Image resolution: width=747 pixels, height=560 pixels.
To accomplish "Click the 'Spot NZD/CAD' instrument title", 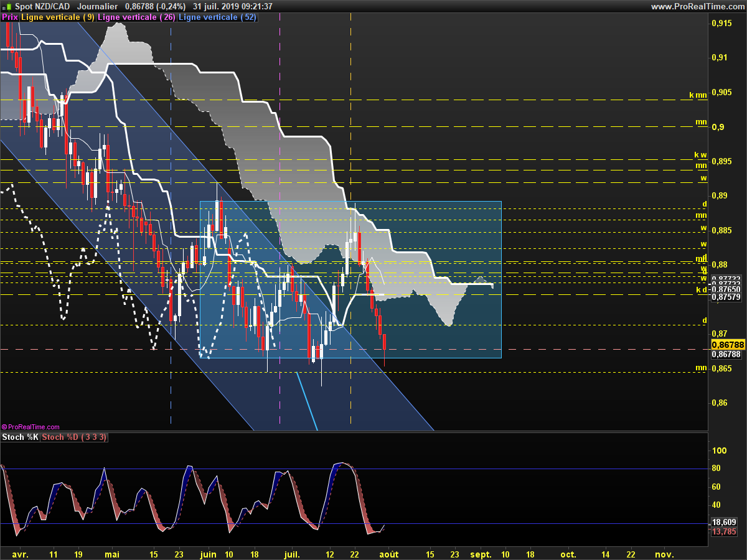I will [42, 6].
